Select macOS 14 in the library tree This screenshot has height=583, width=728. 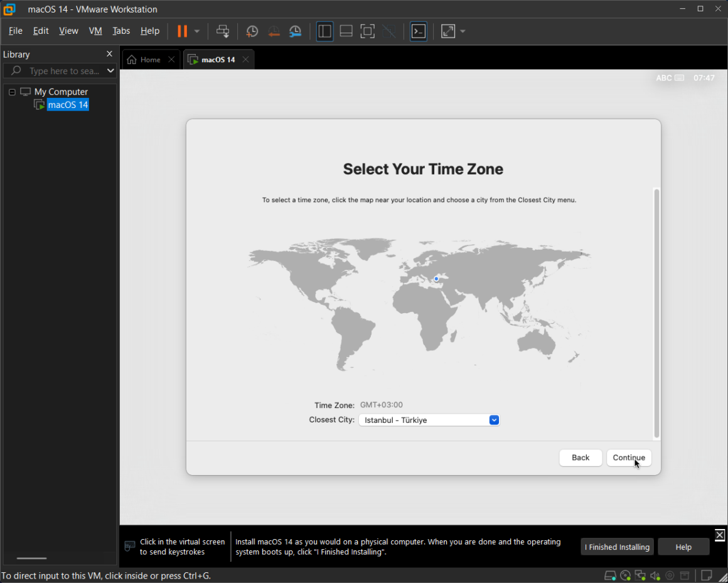(68, 105)
